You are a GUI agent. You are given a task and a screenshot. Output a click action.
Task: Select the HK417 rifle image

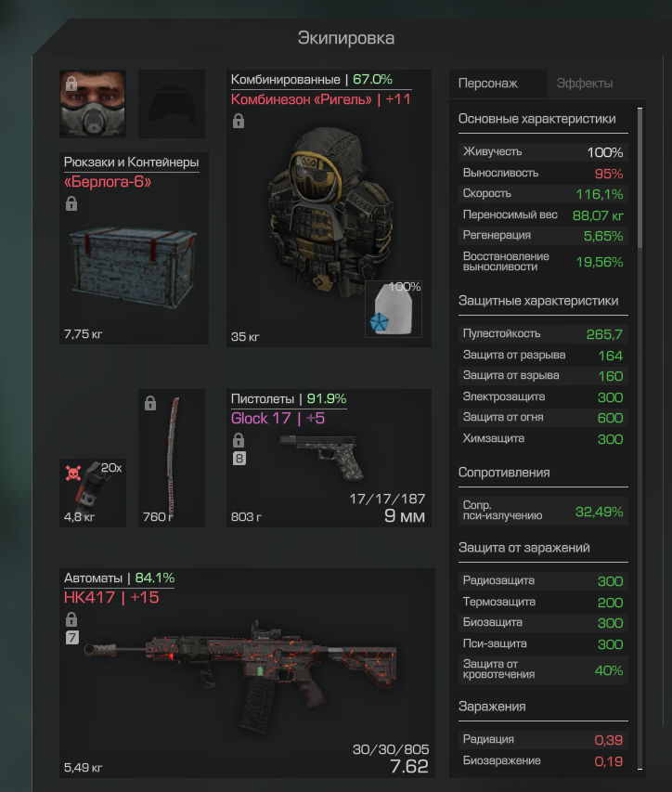240,674
